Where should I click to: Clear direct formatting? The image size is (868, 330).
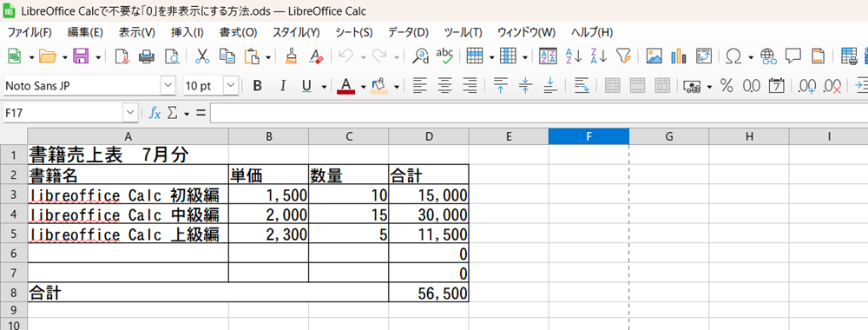click(x=316, y=56)
